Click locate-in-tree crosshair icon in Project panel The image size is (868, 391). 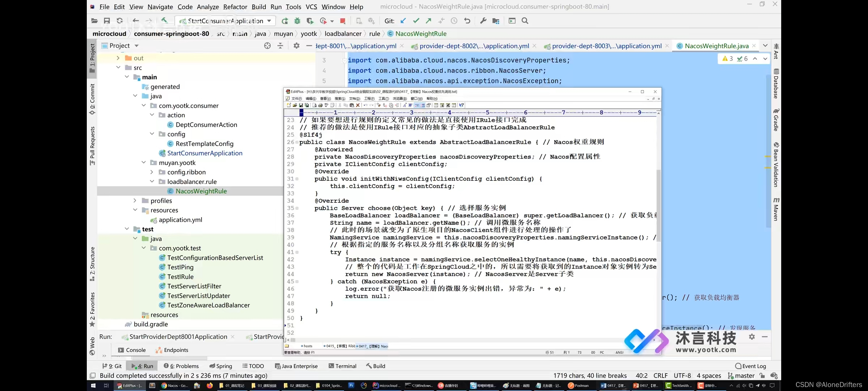coord(267,46)
